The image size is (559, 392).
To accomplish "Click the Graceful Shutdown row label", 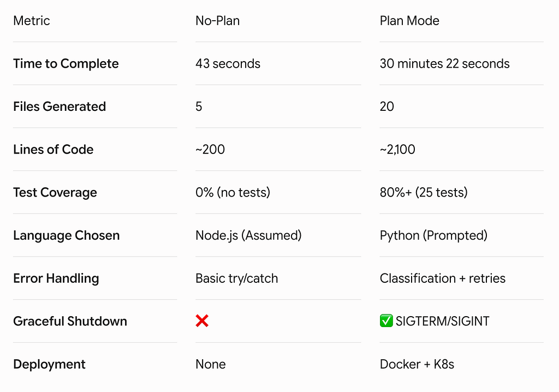I will (x=70, y=321).
